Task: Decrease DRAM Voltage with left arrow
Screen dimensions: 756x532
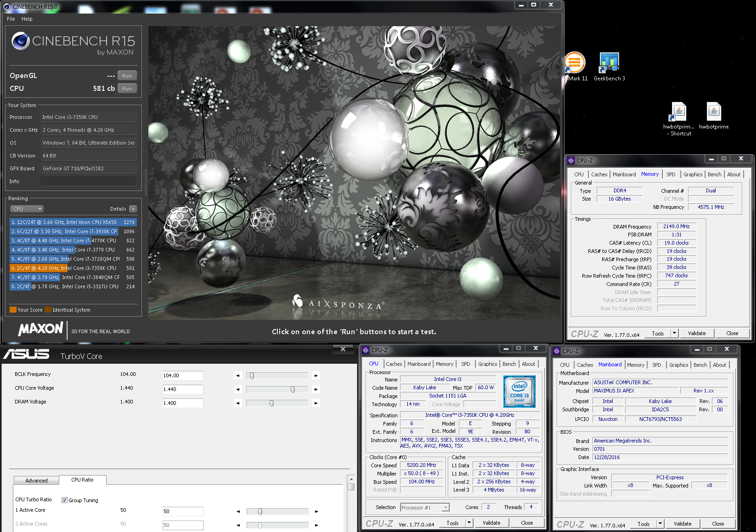Action: point(237,403)
